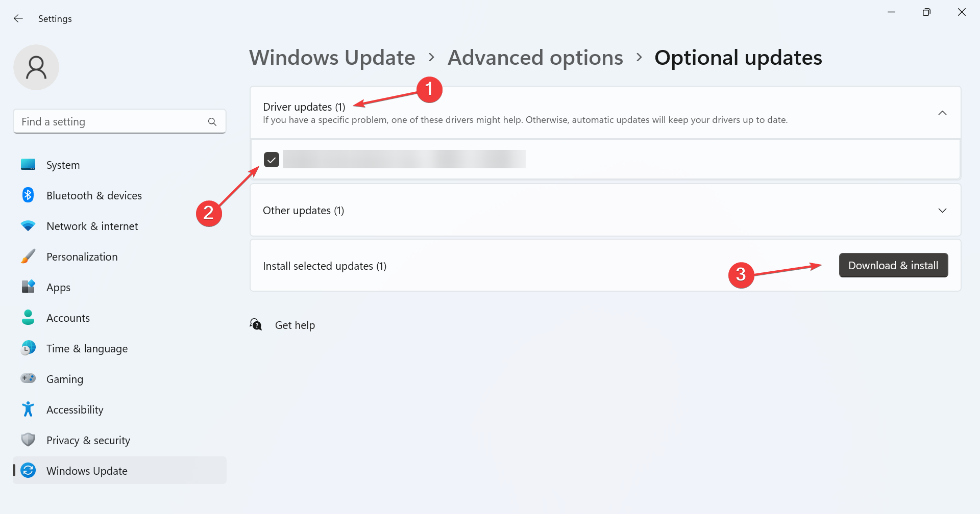Screen dimensions: 980x514
Task: Collapse the Driver updates section
Action: tap(942, 113)
